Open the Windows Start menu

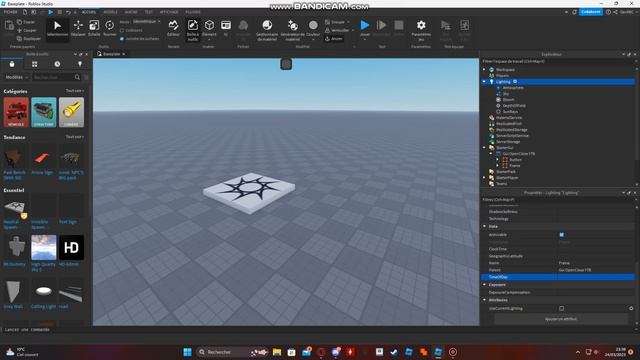click(x=187, y=352)
